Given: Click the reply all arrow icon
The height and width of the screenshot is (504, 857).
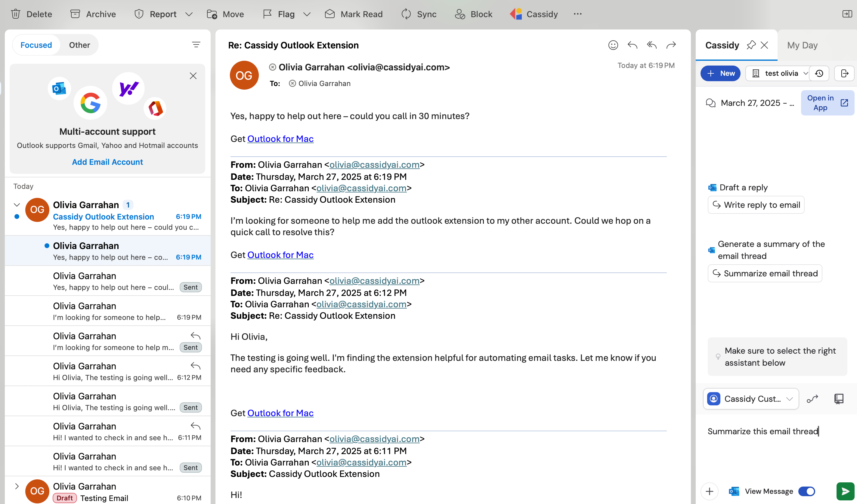Looking at the screenshot, I should [x=651, y=45].
